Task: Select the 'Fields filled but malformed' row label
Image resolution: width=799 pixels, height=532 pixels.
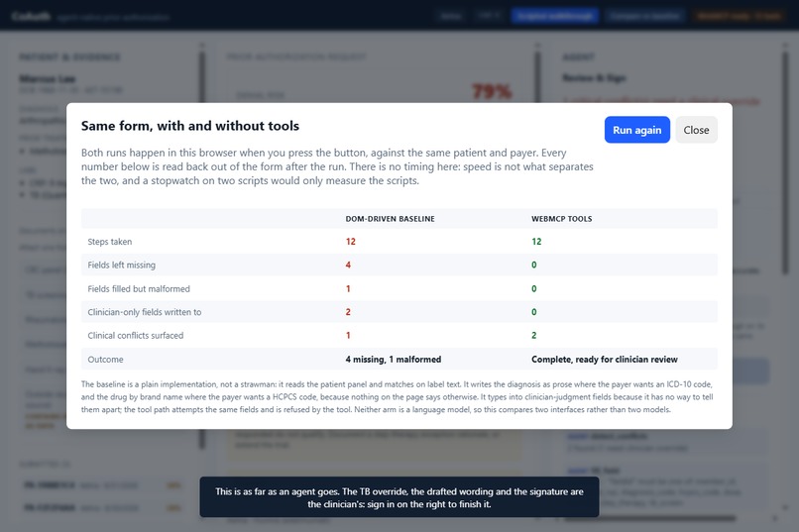Action: [x=139, y=288]
